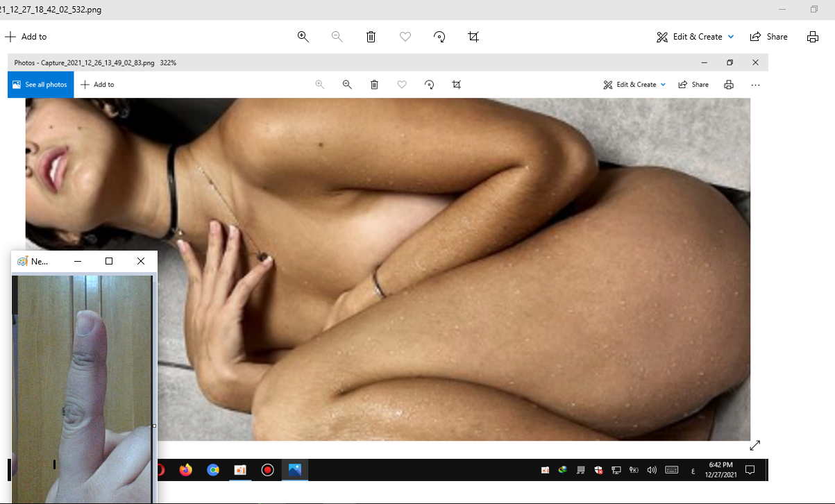Toggle the favorite heart in top toolbar
The image size is (835, 504).
pos(405,37)
